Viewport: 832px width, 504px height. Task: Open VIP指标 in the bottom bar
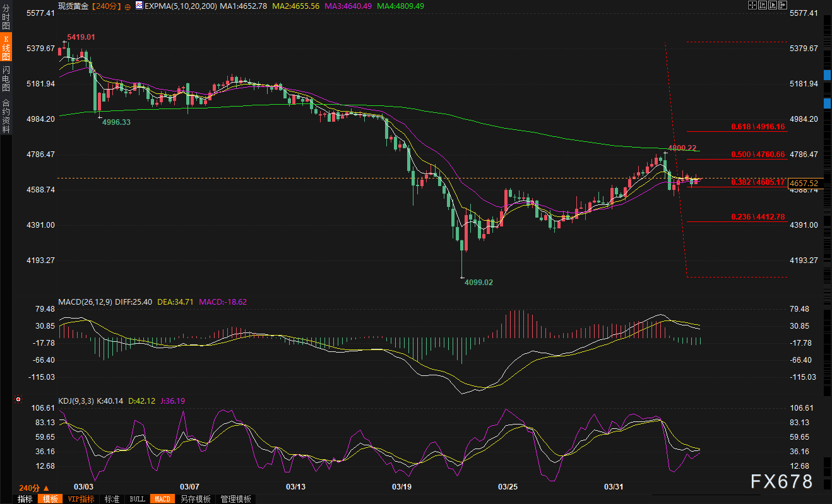81,499
